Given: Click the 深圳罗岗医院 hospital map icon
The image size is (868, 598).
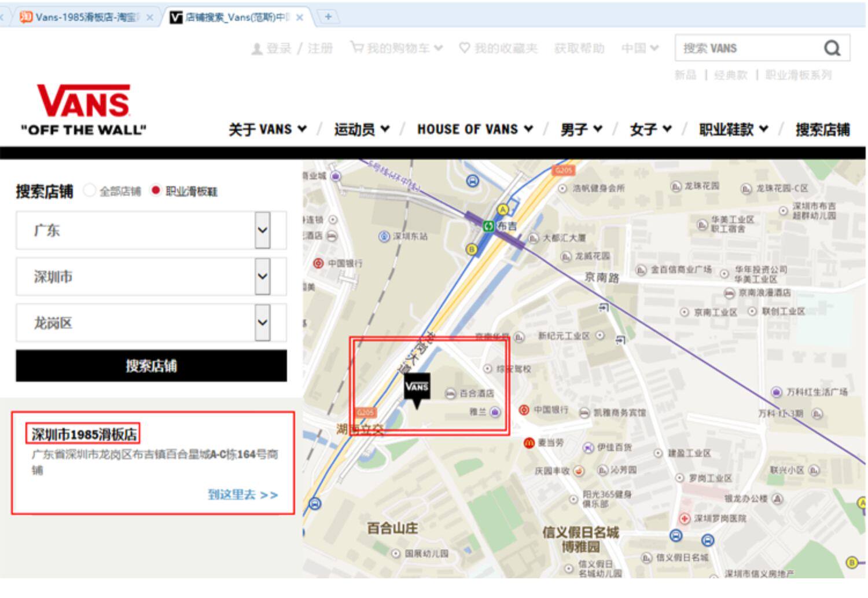Looking at the screenshot, I should point(685,518).
